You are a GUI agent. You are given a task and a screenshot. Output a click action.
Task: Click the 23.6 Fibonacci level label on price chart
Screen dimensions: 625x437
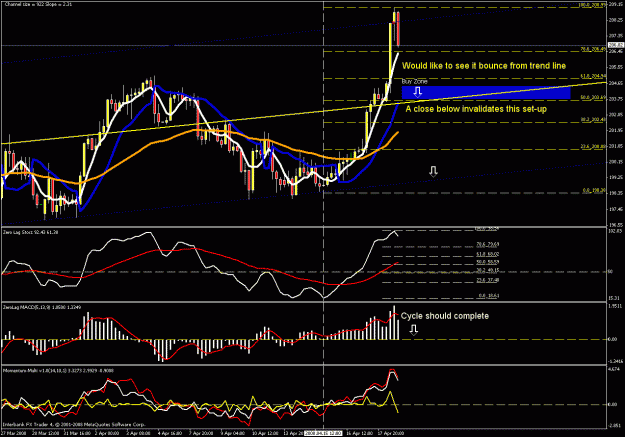[x=593, y=147]
